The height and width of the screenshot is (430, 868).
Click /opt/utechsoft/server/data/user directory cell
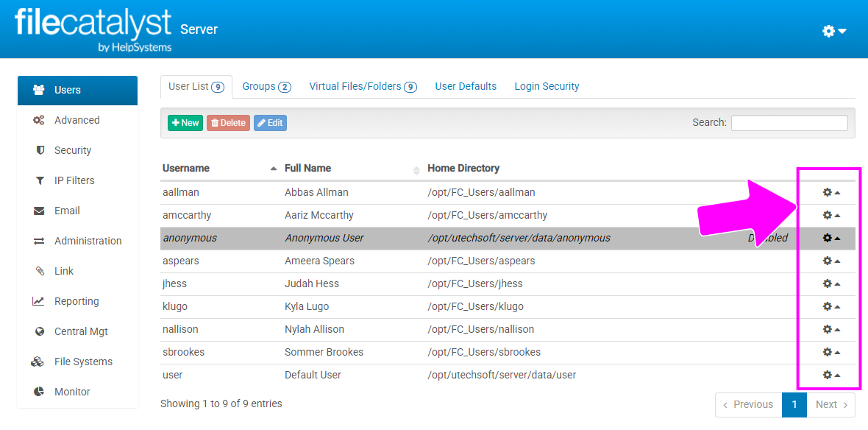(502, 375)
